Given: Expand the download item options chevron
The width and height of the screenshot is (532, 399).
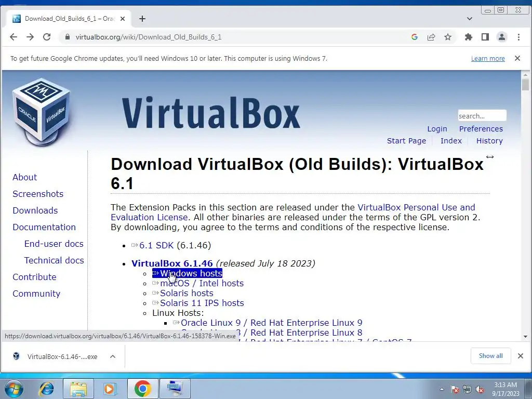Looking at the screenshot, I should click(113, 356).
